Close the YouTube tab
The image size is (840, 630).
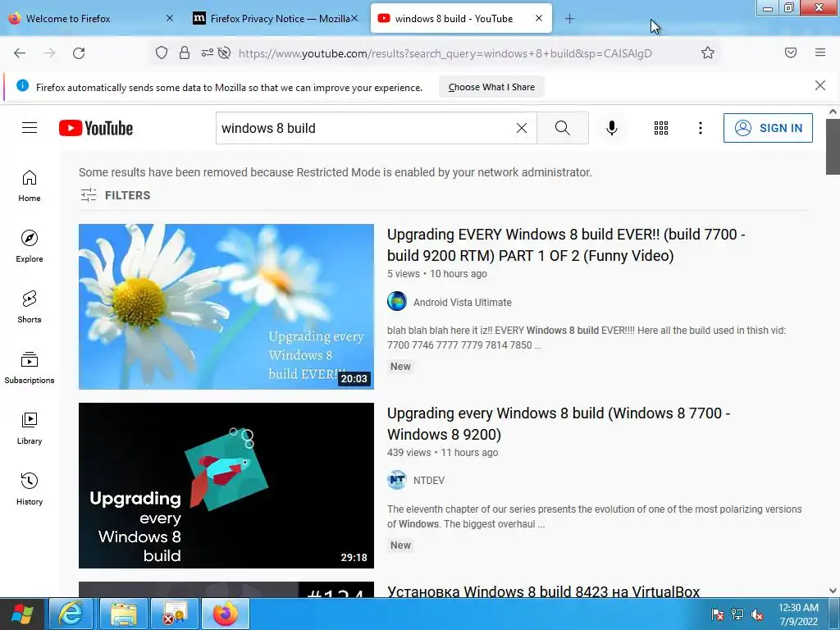pos(539,18)
